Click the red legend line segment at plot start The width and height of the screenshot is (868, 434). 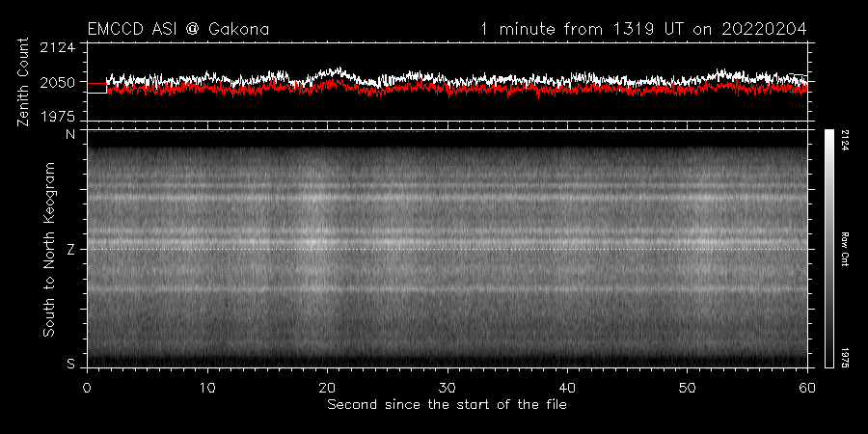pos(96,84)
